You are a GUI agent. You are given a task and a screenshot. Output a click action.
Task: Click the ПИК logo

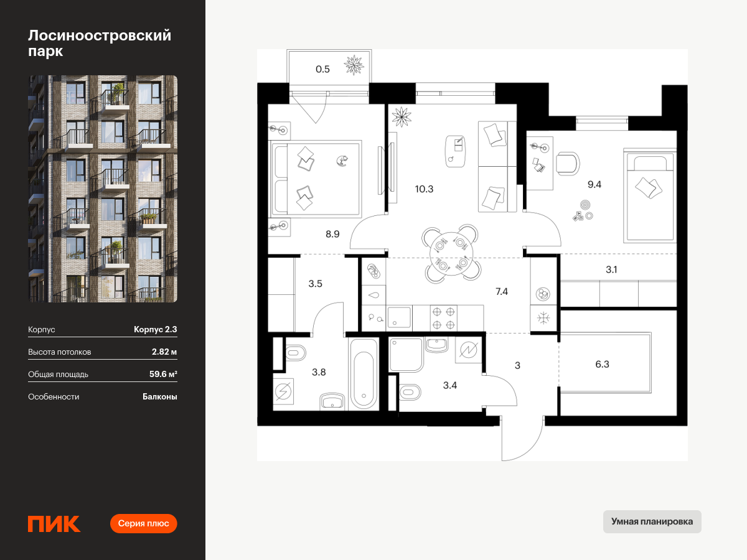[x=54, y=524]
